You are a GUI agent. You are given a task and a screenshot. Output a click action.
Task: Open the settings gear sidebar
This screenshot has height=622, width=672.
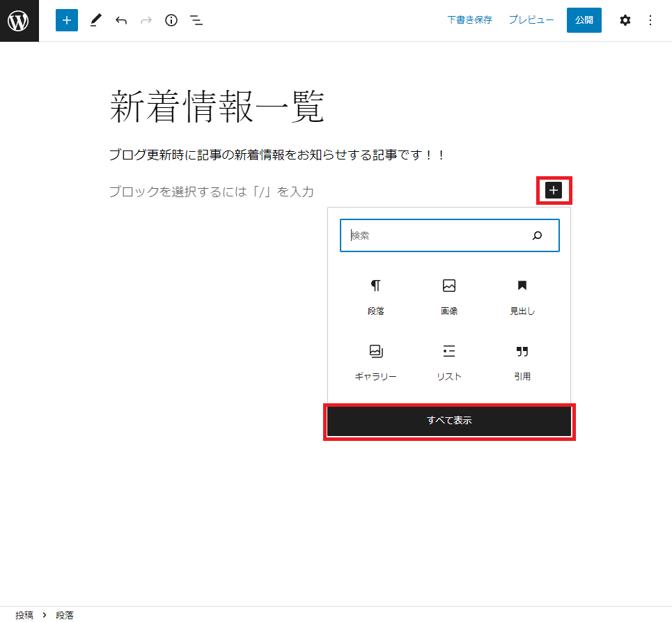(625, 20)
